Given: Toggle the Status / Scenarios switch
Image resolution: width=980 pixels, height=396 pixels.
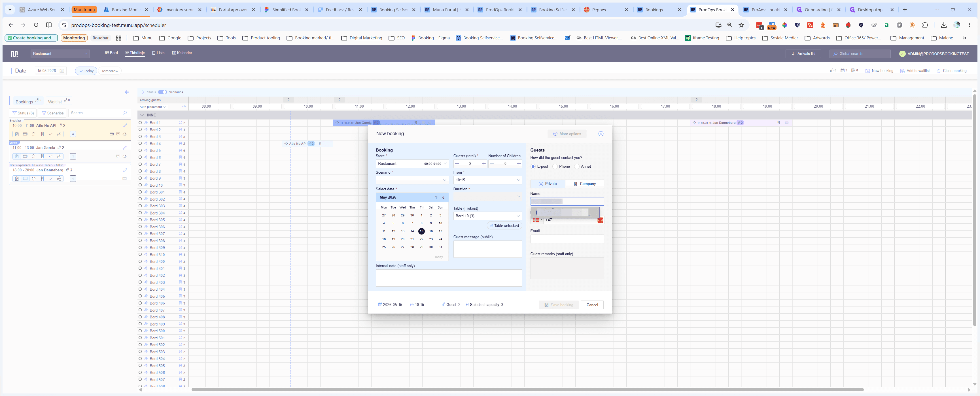Looking at the screenshot, I should coord(162,92).
